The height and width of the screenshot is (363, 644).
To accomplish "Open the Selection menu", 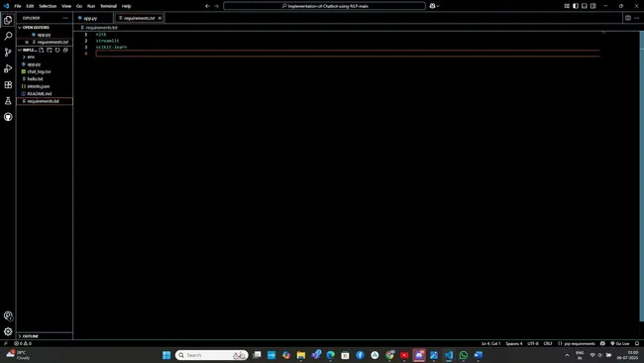I will click(48, 6).
